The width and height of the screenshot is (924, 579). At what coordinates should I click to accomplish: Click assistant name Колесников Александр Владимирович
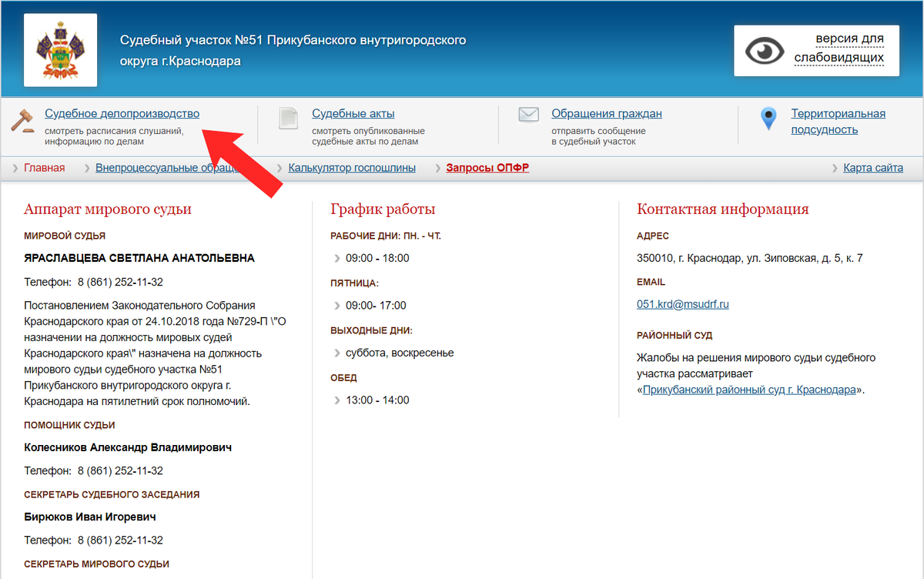[x=128, y=447]
